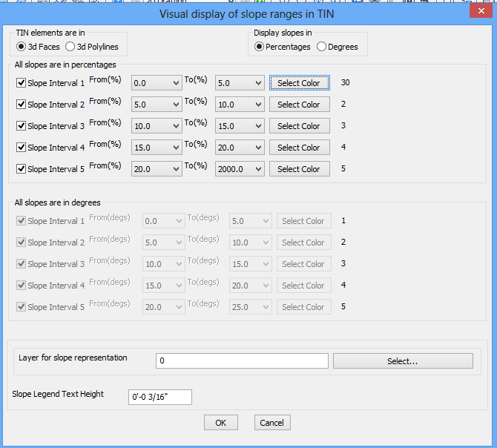Click the layer for slope representation field

[x=242, y=361]
